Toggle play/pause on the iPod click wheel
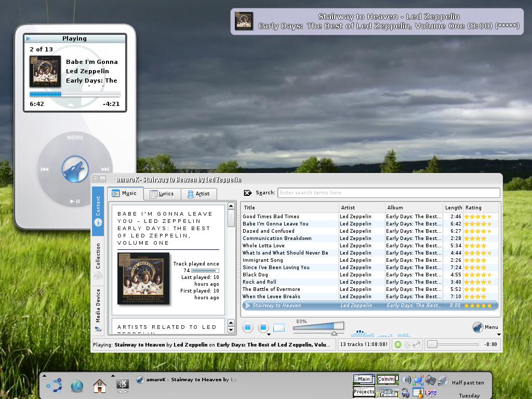 [75, 201]
